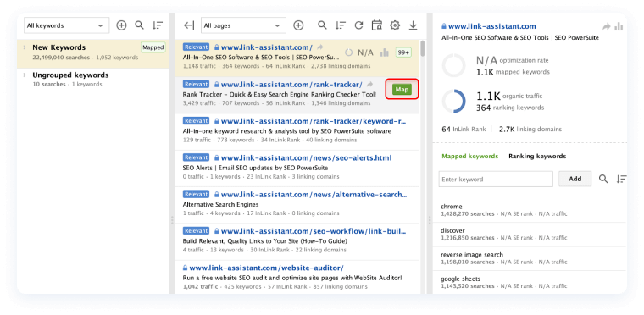Select the 'discover' keyword row
This screenshot has height=315, width=644.
[530, 234]
